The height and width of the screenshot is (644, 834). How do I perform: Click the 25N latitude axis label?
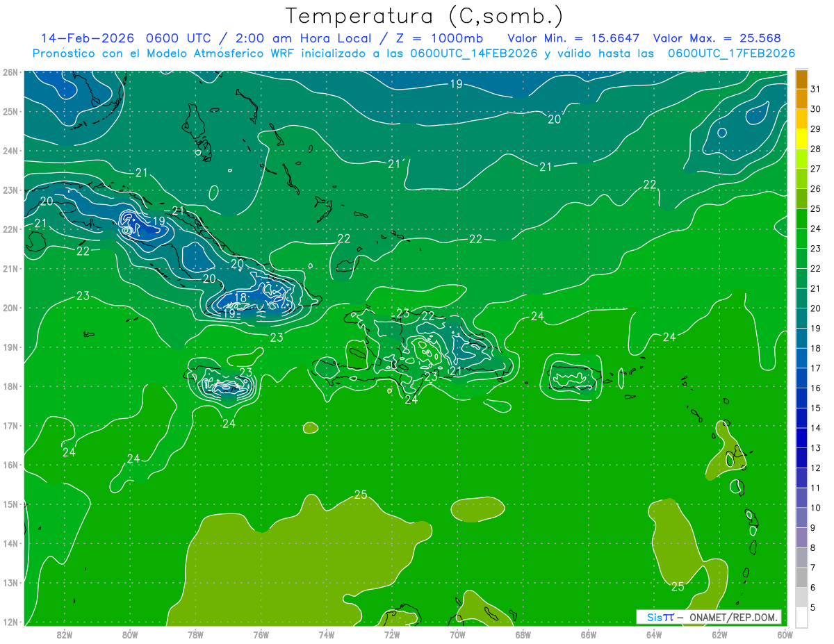tap(10, 111)
